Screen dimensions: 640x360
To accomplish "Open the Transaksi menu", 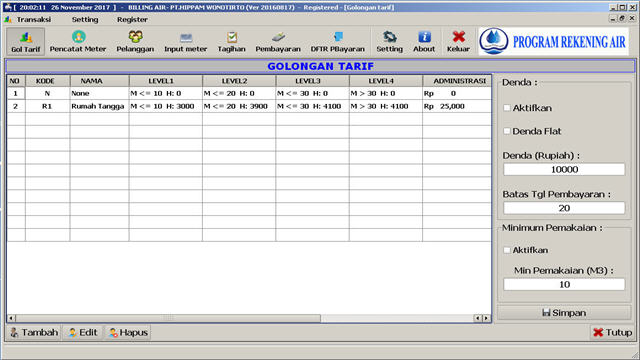I will pos(33,19).
